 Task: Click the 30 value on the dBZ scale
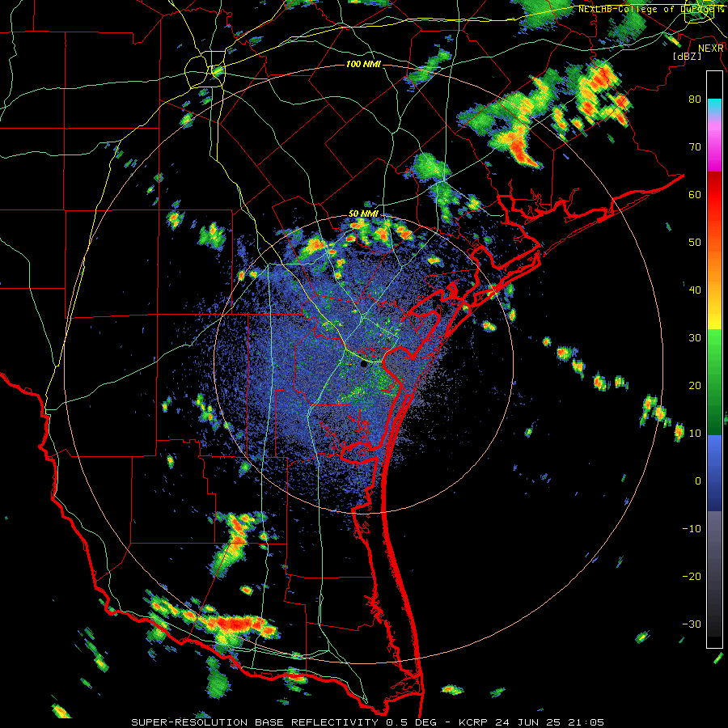[x=695, y=338]
